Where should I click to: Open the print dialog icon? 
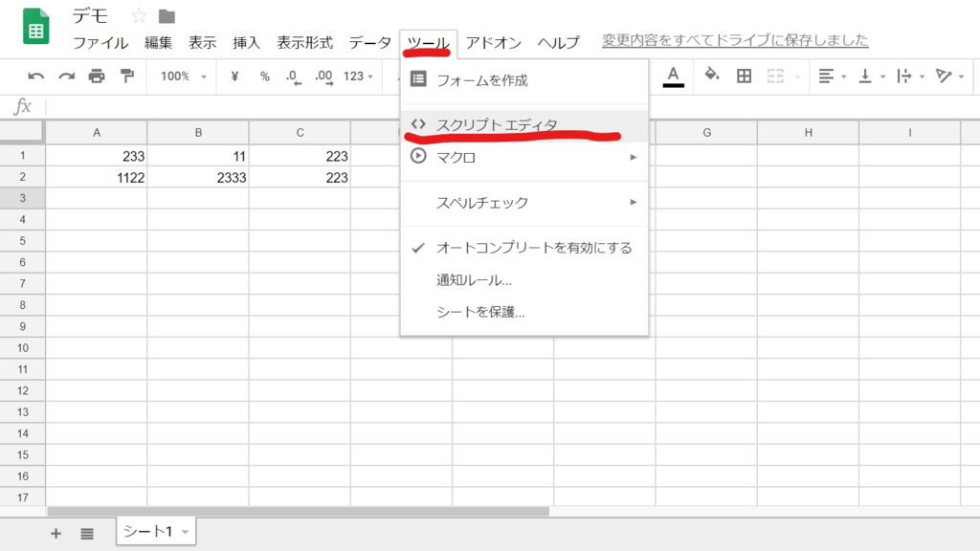click(x=97, y=76)
